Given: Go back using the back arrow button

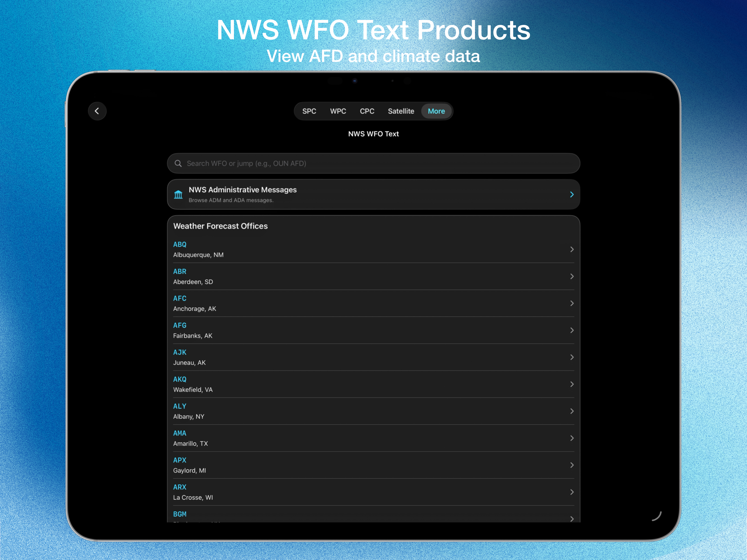Looking at the screenshot, I should coord(97,111).
